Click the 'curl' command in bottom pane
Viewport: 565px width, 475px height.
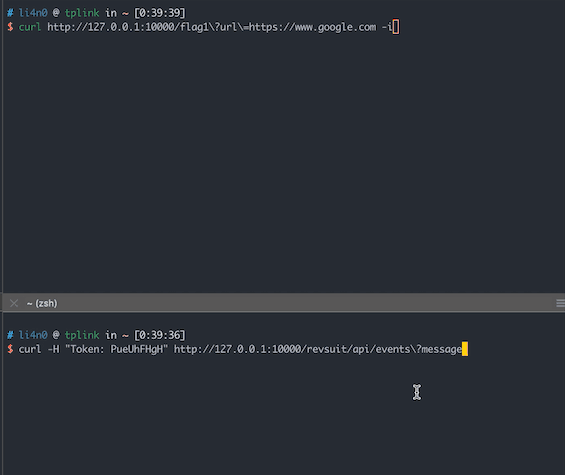click(30, 349)
